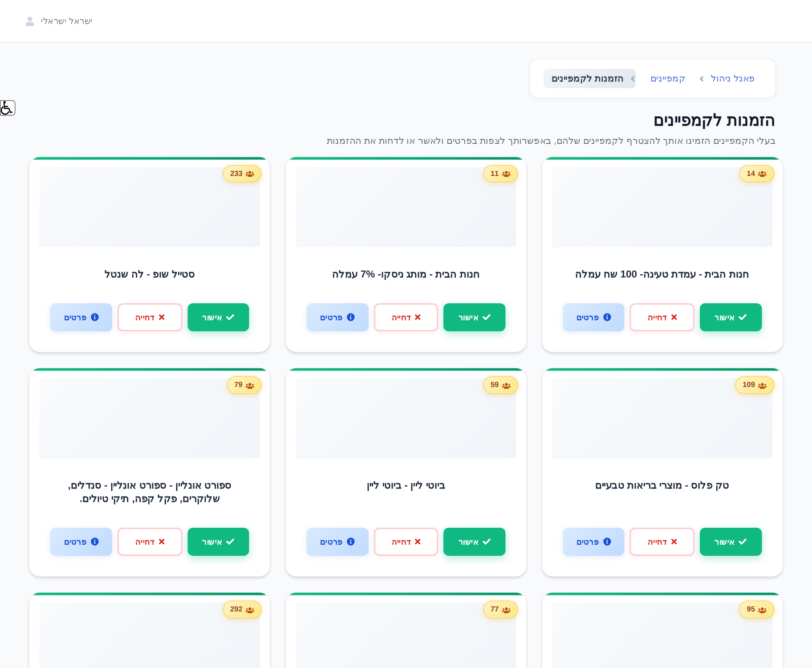Click the participants badge showing 11
Image resolution: width=812 pixels, height=668 pixels.
[x=501, y=174]
